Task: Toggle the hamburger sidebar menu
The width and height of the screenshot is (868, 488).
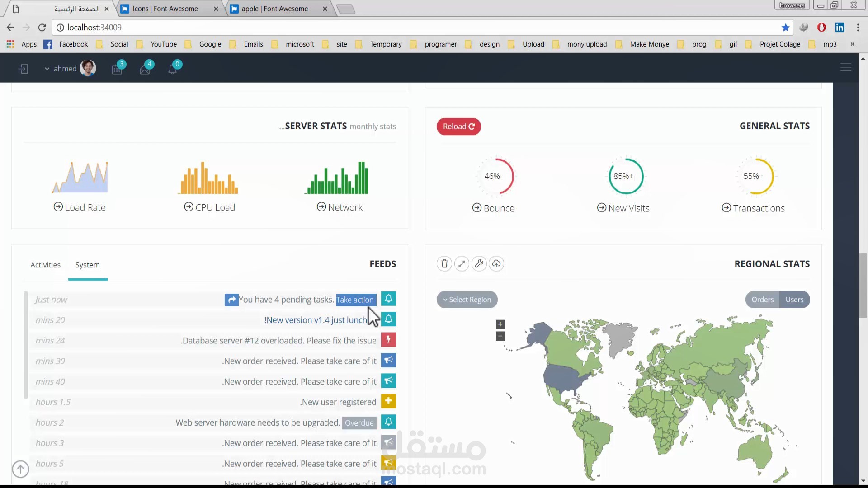Action: point(845,68)
